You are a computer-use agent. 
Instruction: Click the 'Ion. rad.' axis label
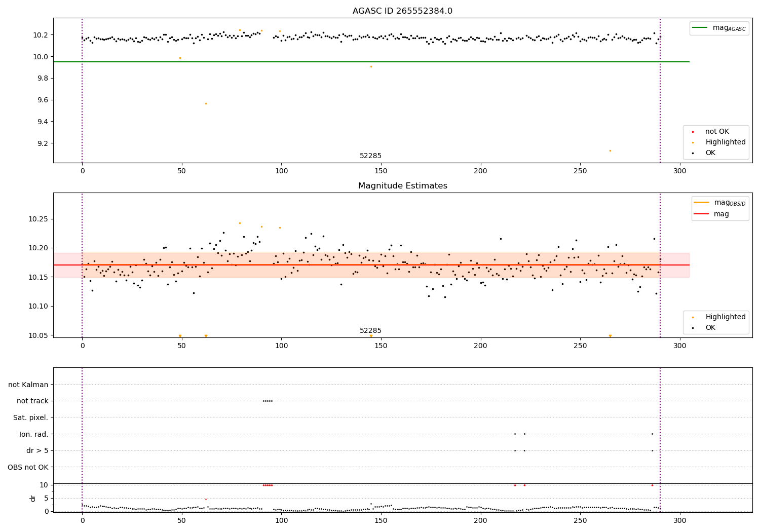(x=34, y=434)
